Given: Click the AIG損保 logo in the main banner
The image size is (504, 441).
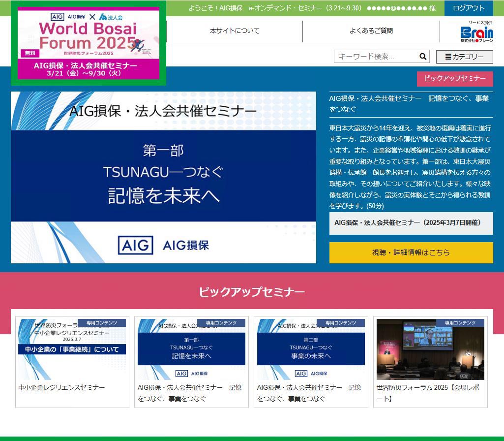Looking at the screenshot, I should (164, 245).
